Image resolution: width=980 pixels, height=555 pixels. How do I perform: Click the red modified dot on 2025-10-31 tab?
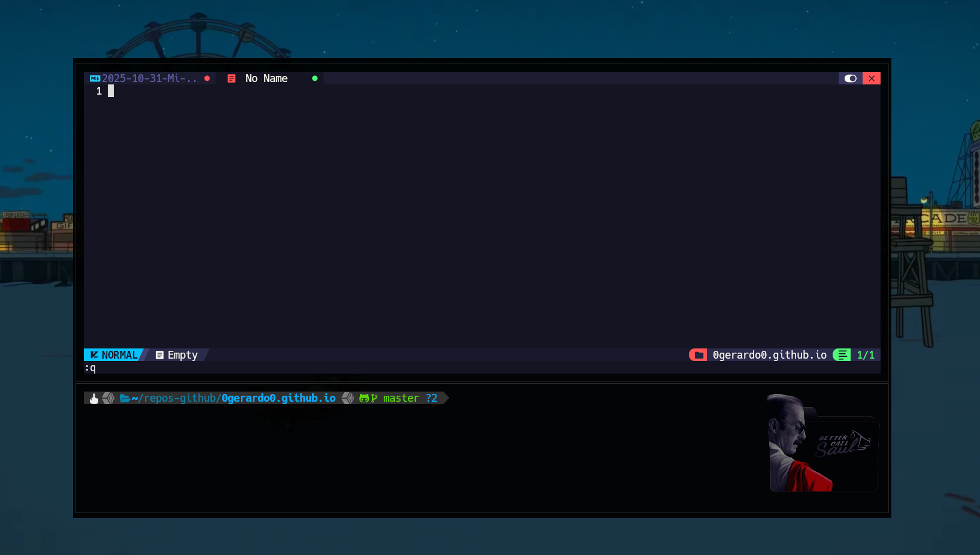(x=207, y=78)
